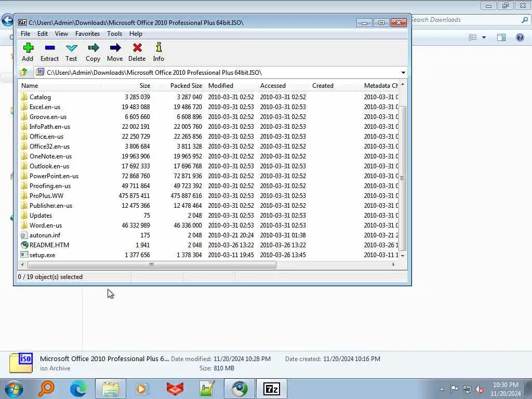Open the Edit menu
The width and height of the screenshot is (532, 399).
pos(43,34)
